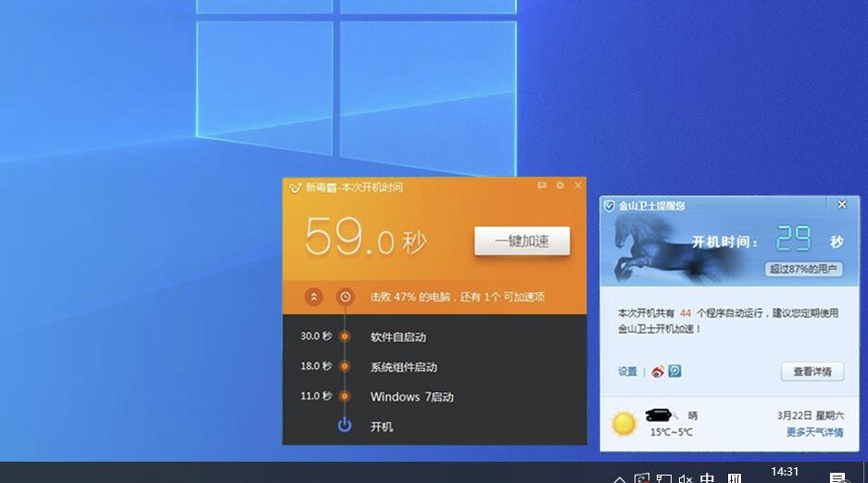868x483 pixels.
Task: Click the 系统组件启动 row text
Action: pos(404,367)
